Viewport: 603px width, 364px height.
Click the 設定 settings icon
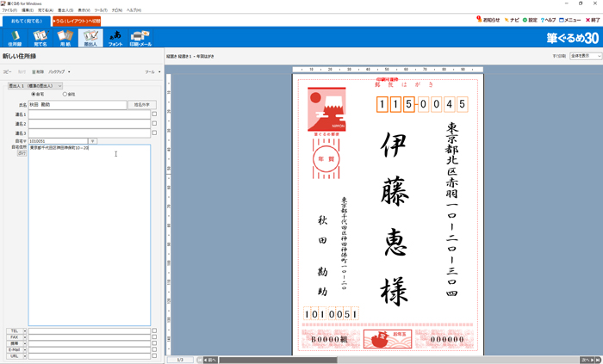(x=530, y=19)
